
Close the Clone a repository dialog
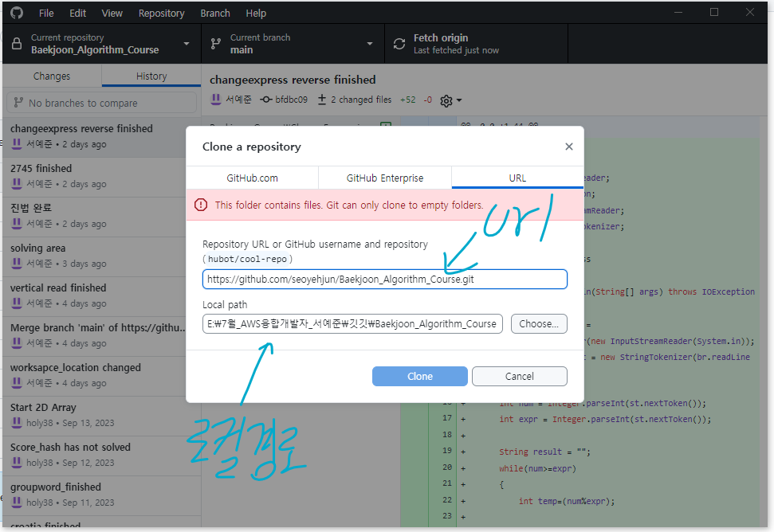(x=568, y=147)
